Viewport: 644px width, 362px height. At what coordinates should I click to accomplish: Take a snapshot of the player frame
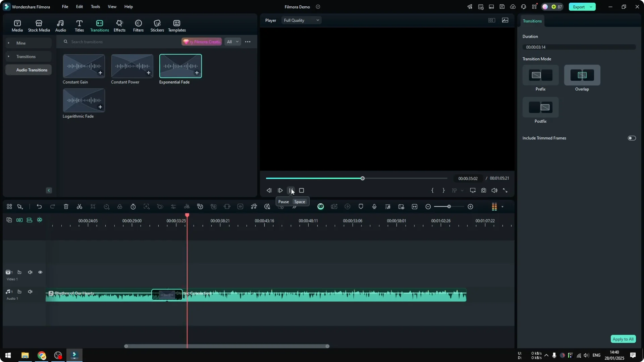483,190
